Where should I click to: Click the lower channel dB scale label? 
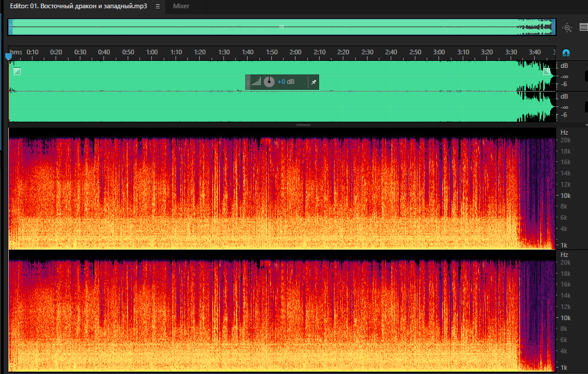click(x=564, y=97)
